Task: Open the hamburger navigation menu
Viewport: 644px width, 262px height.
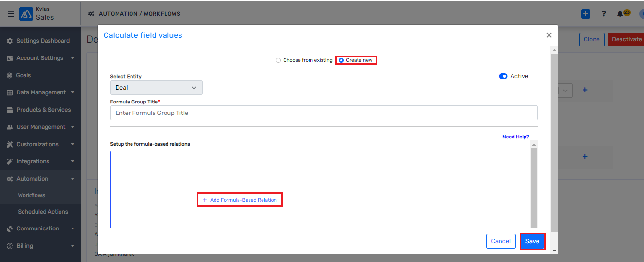Action: 11,14
